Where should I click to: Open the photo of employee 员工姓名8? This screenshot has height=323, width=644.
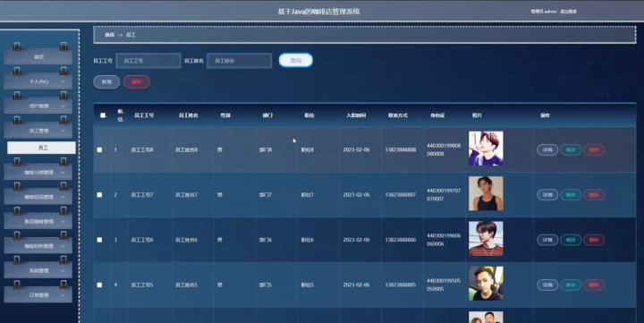(x=486, y=149)
